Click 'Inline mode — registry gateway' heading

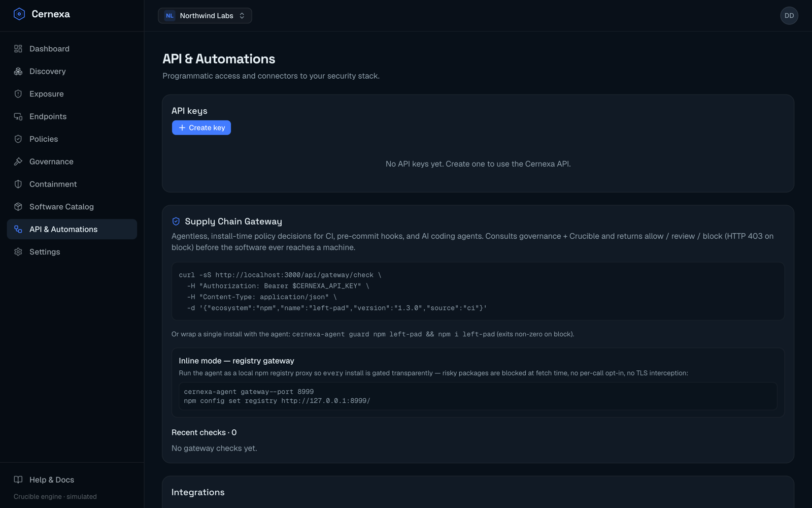click(x=236, y=361)
